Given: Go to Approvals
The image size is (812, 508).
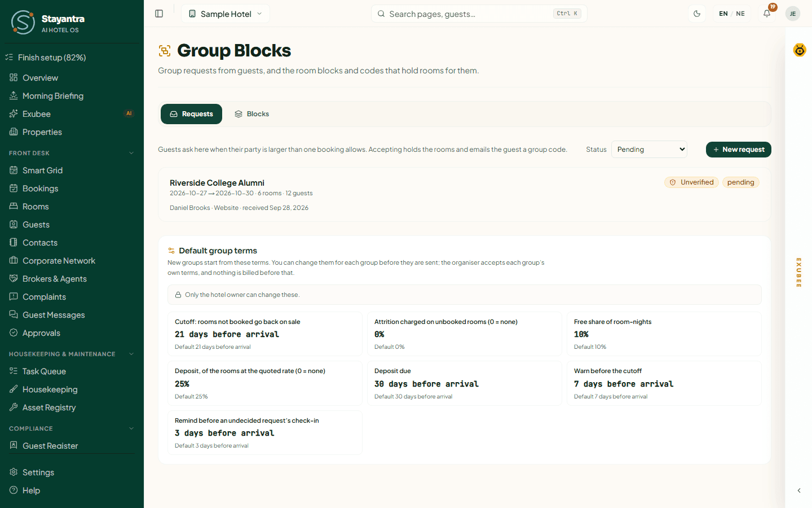Looking at the screenshot, I should pos(72,333).
